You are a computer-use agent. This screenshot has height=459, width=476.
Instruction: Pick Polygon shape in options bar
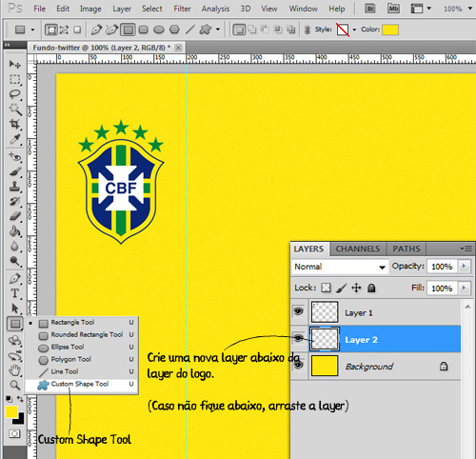tap(174, 30)
